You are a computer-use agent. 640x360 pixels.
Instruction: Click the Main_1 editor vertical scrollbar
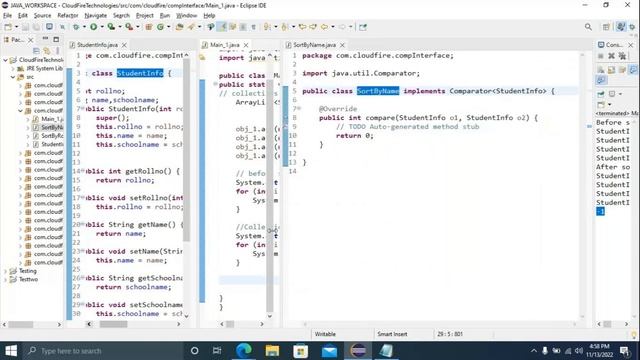pyautogui.click(x=270, y=196)
